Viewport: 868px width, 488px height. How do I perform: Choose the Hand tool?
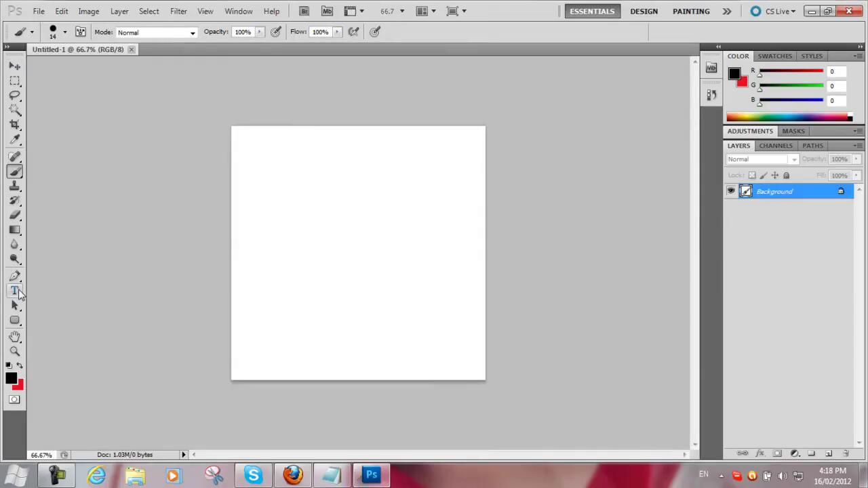pos(14,336)
